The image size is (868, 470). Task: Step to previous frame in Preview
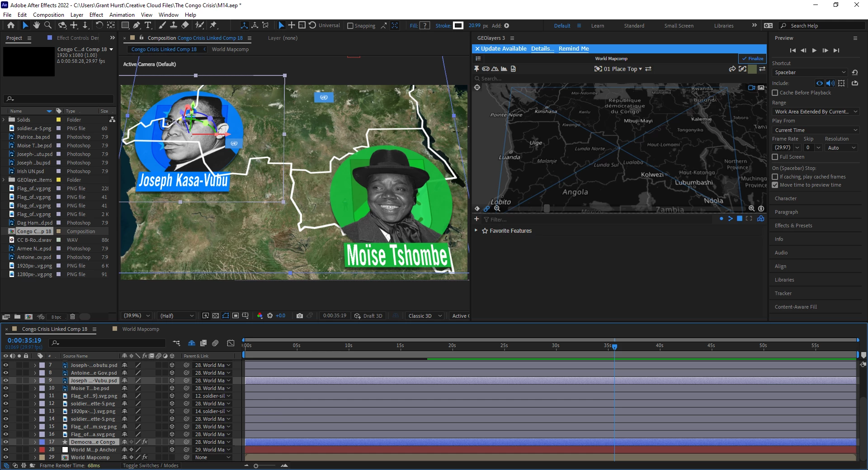[x=803, y=50]
